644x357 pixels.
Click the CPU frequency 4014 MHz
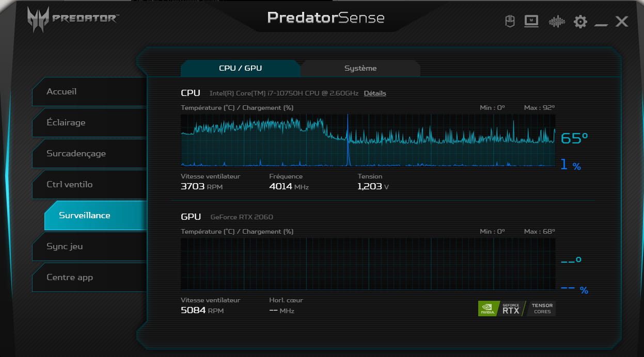point(289,186)
